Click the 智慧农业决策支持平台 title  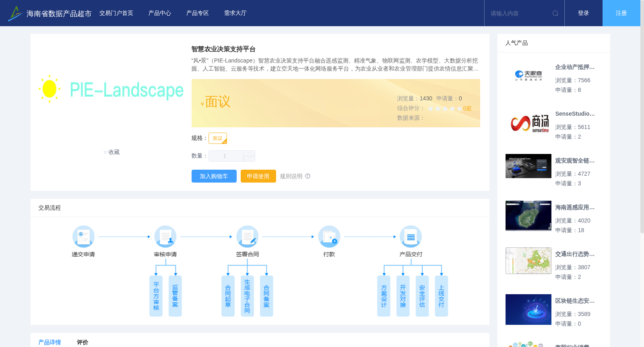pyautogui.click(x=223, y=49)
